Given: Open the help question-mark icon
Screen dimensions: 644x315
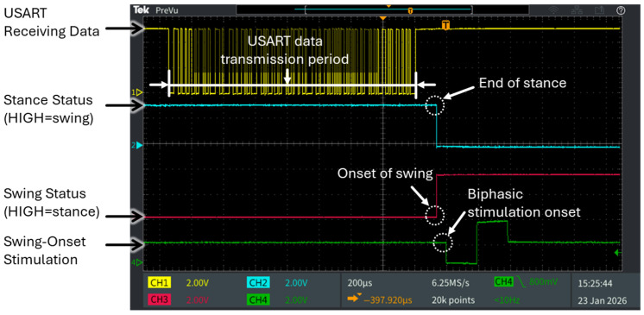Looking at the screenshot, I should point(621,10).
